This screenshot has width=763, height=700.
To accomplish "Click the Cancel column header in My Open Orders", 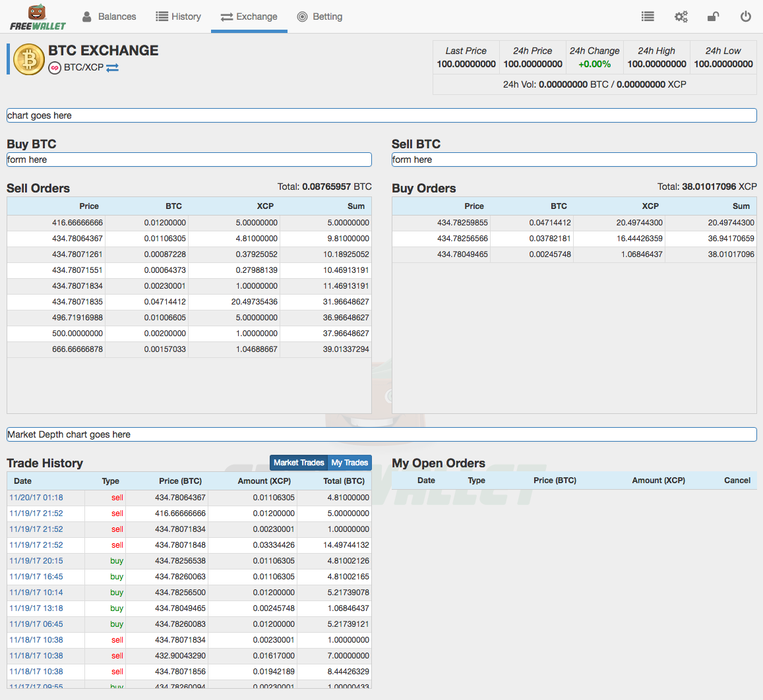I will point(737,481).
